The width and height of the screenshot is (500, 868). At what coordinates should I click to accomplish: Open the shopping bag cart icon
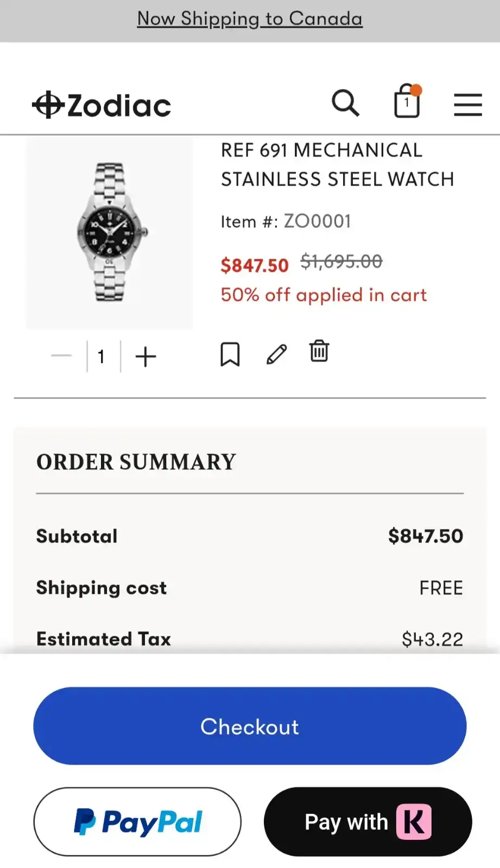click(407, 101)
